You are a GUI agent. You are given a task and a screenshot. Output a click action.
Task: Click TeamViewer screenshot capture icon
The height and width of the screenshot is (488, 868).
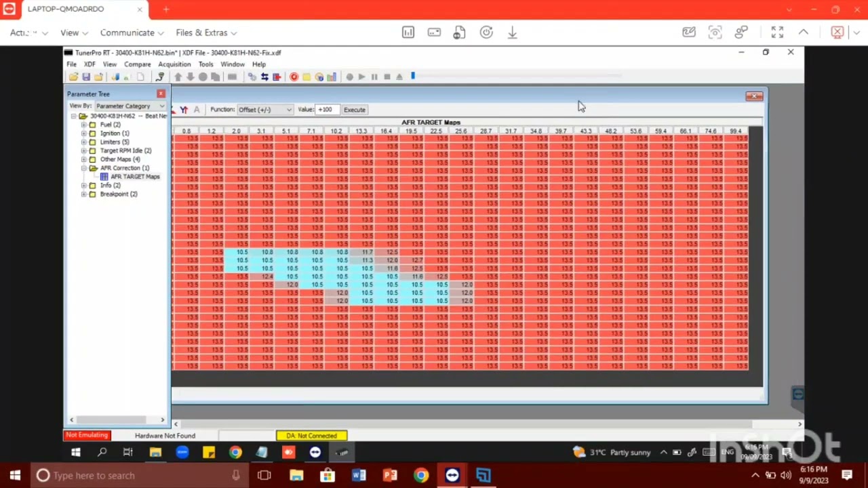715,33
